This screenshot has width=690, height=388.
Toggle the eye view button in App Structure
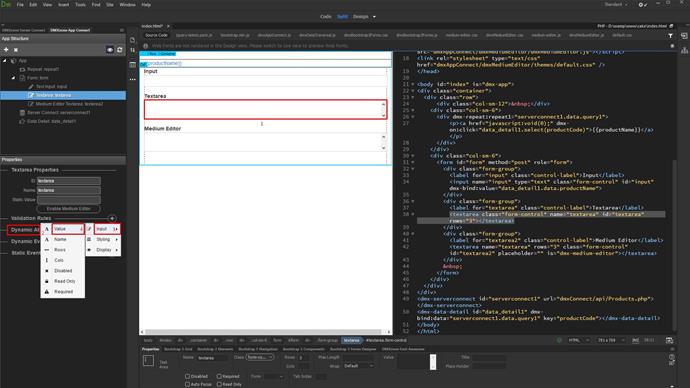(x=110, y=50)
